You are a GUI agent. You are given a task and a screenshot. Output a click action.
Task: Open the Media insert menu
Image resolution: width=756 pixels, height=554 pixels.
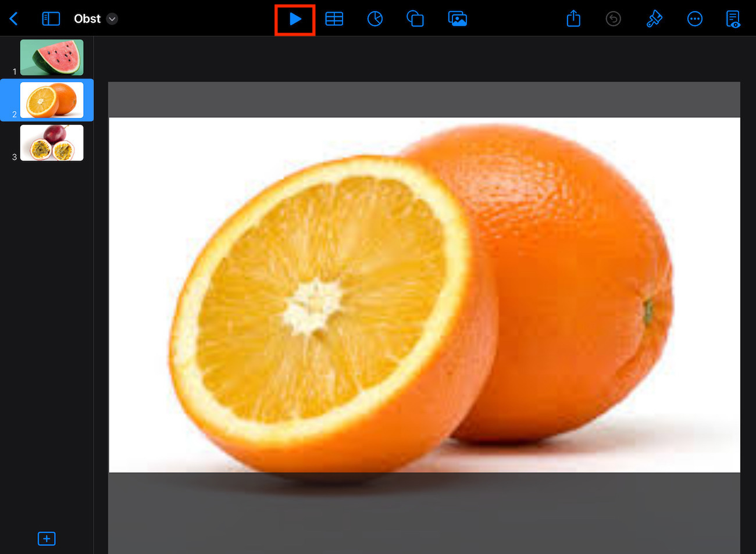click(x=458, y=19)
